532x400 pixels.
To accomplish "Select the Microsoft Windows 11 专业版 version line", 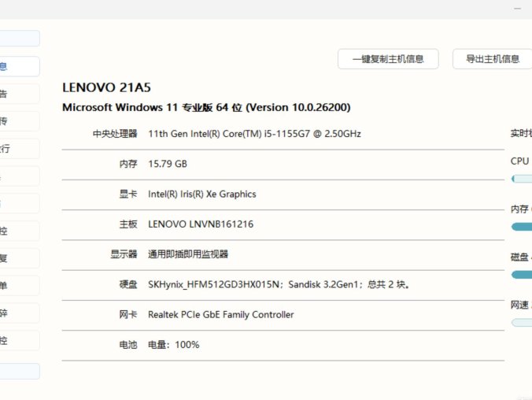I will tap(206, 108).
